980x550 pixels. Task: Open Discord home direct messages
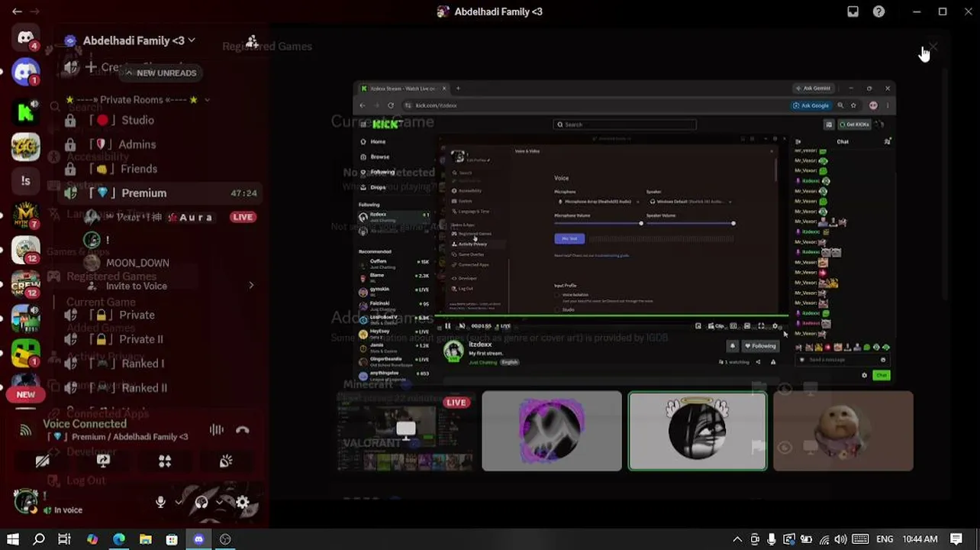pos(25,37)
